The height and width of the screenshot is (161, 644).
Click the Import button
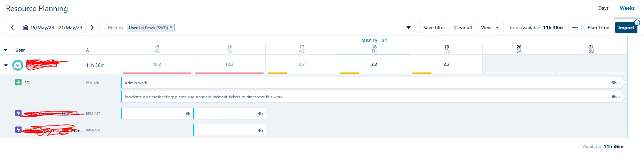pos(626,28)
